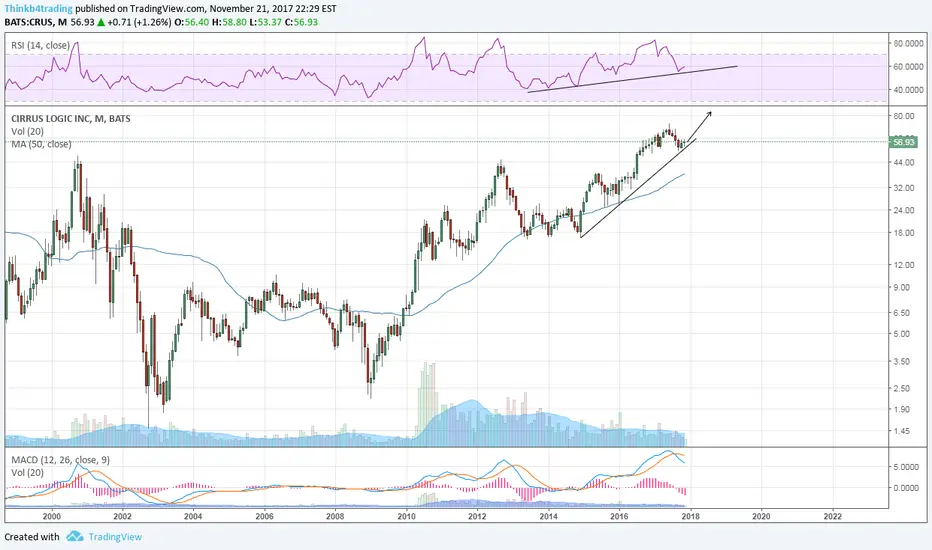Click the 18.00 price scale label

coord(903,232)
